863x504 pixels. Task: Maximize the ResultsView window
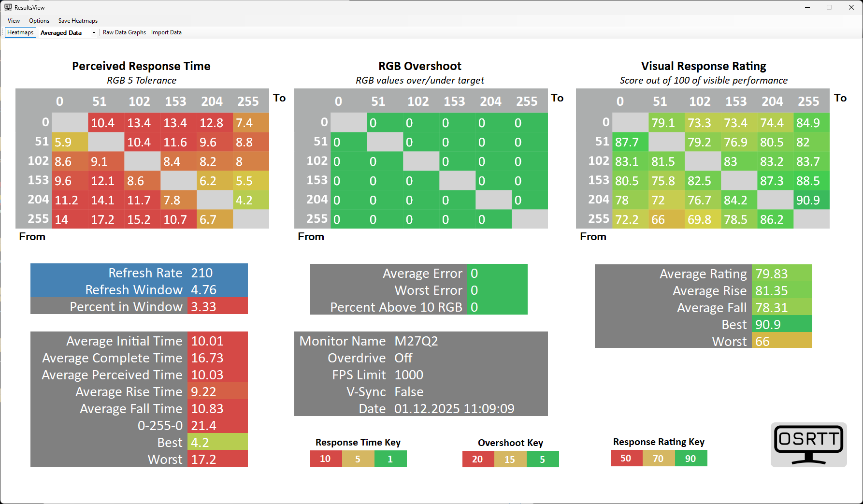click(x=829, y=7)
